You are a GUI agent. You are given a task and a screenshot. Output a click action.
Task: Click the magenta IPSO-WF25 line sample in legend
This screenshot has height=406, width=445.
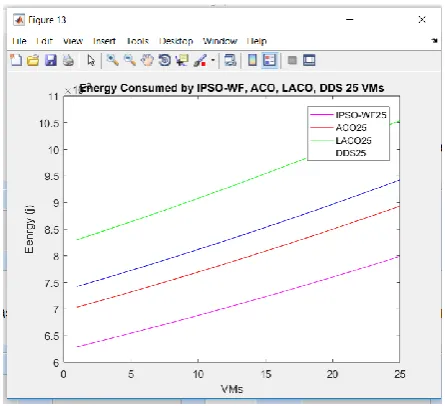tap(321, 115)
